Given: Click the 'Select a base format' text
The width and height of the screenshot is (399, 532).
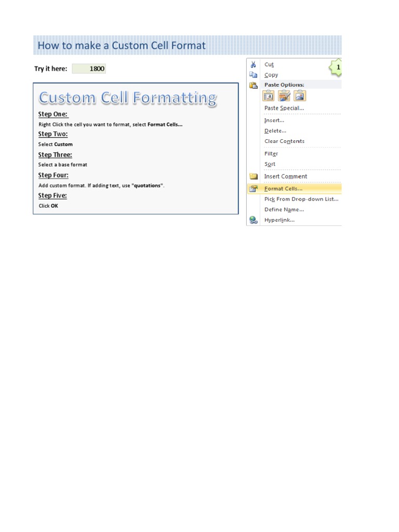Looking at the screenshot, I should pyautogui.click(x=63, y=165).
